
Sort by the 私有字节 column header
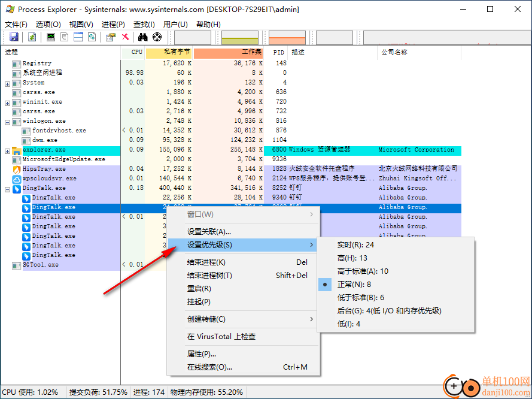pos(169,52)
